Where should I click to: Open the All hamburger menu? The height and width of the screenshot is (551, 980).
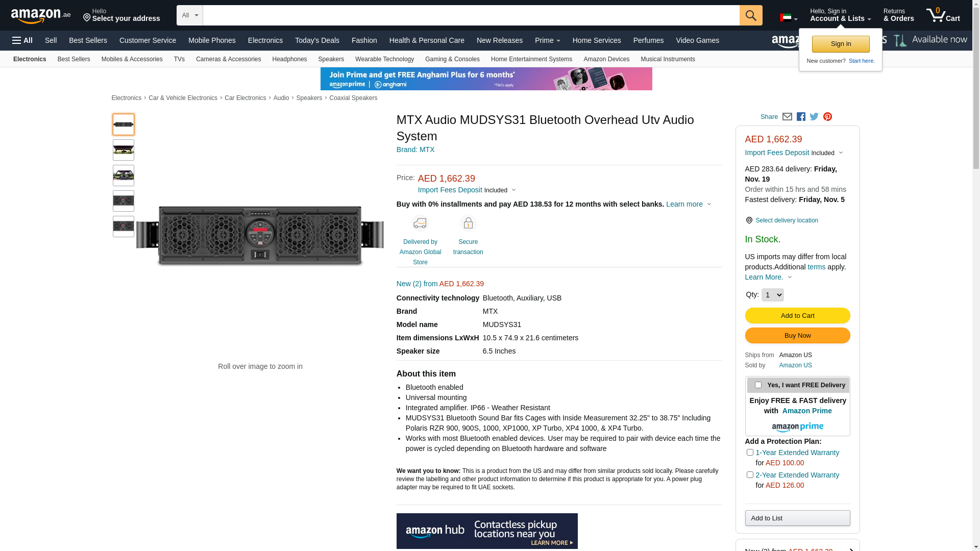[x=22, y=40]
